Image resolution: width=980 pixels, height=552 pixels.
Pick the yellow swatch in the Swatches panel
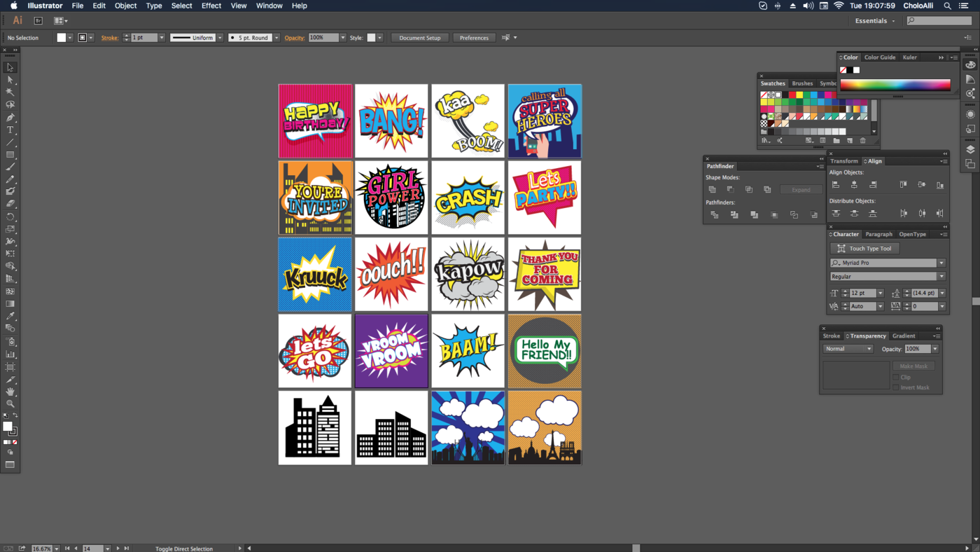pos(799,95)
